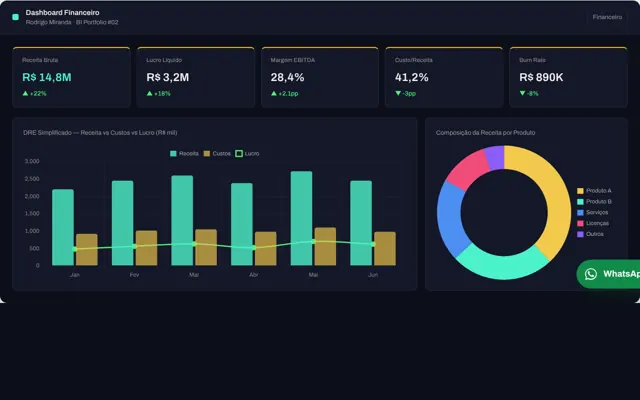The width and height of the screenshot is (640, 400).
Task: Toggle Outros legend entry
Action: click(590, 234)
